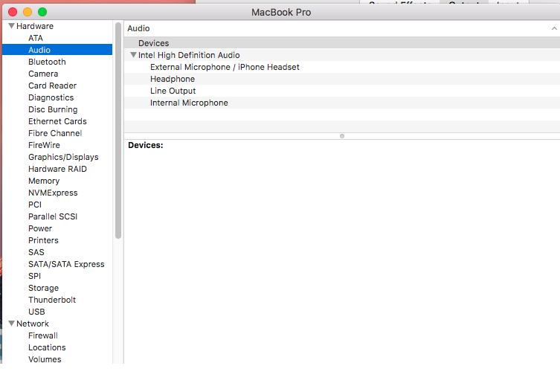Choose the Storage sidebar item
560x392 pixels.
tap(43, 288)
